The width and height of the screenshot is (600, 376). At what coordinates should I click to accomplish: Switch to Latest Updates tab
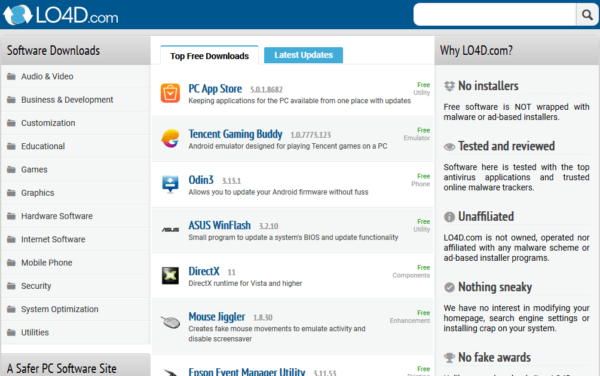pos(303,55)
